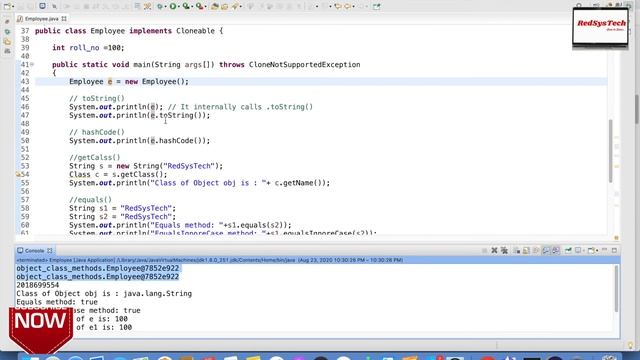Viewport: 640px width, 360px height.
Task: Close the Employee.java editor tab
Action: point(64,19)
